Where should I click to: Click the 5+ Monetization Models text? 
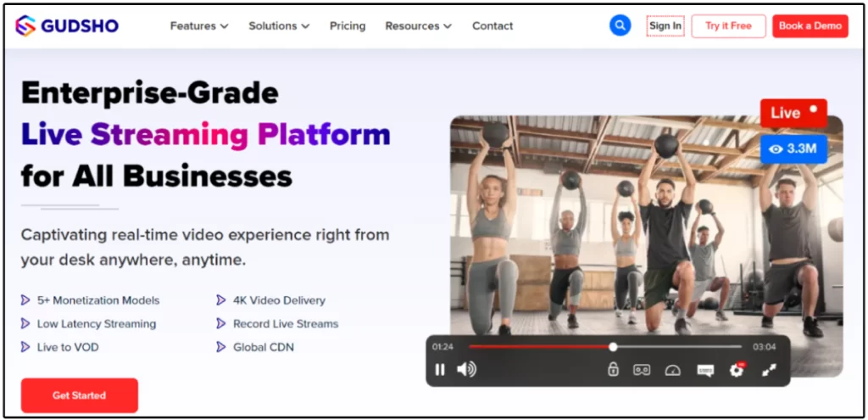point(98,300)
